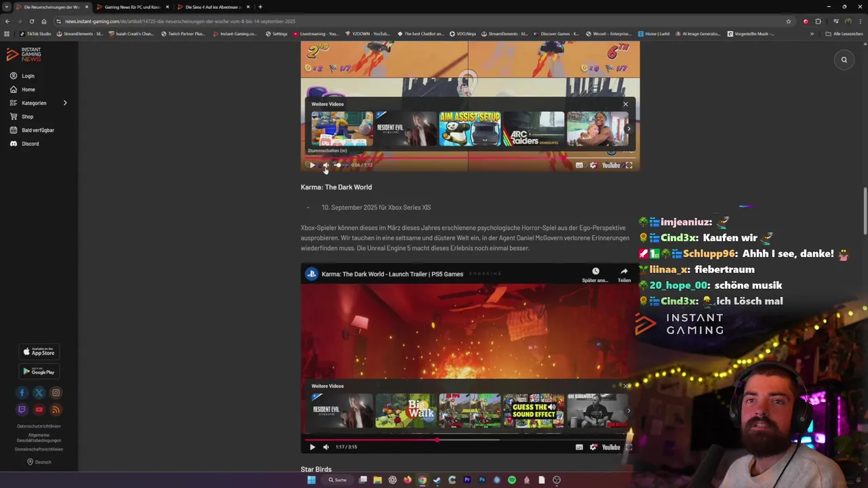Enter fullscreen on Karma trailer
Image resolution: width=868 pixels, height=488 pixels.
(629, 447)
